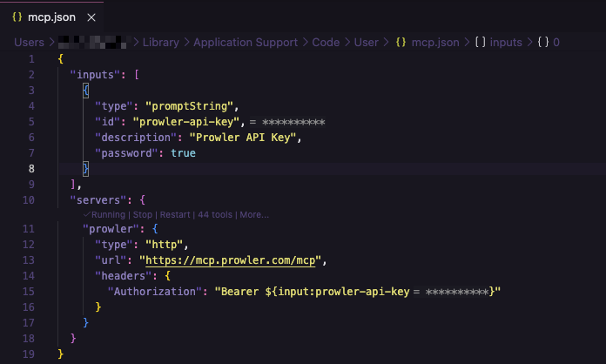Viewport: 606px width, 364px height.
Task: Click the "description" key
Action: tap(136, 138)
